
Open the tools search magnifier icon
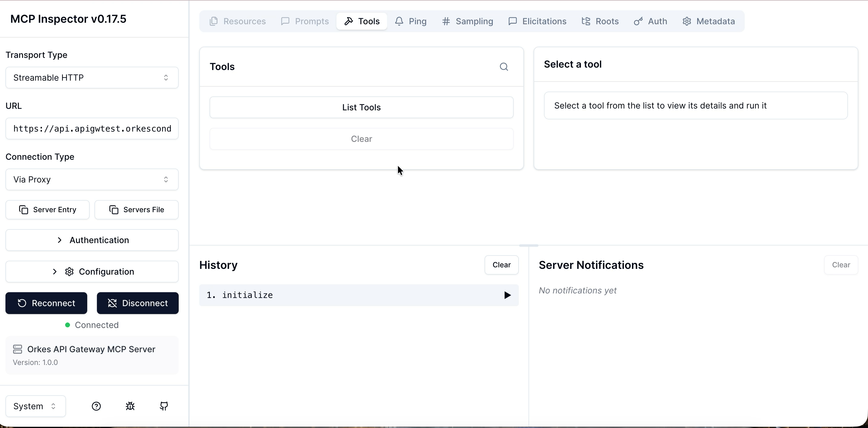click(x=504, y=66)
